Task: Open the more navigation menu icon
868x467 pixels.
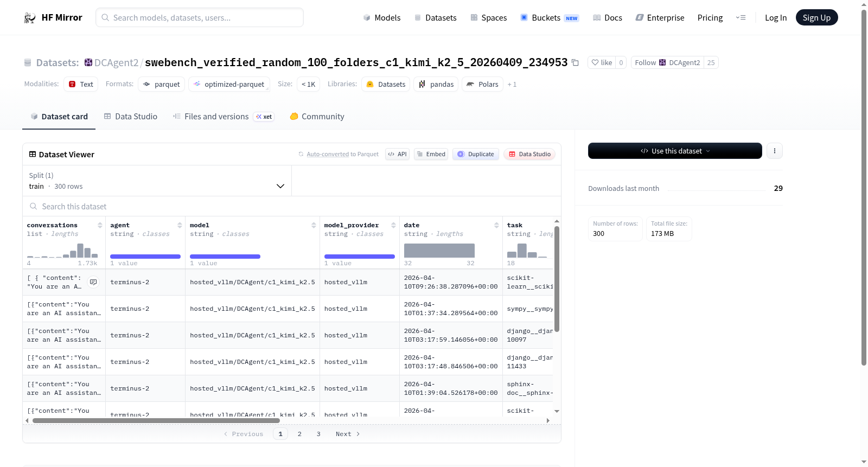Action: 741,18
